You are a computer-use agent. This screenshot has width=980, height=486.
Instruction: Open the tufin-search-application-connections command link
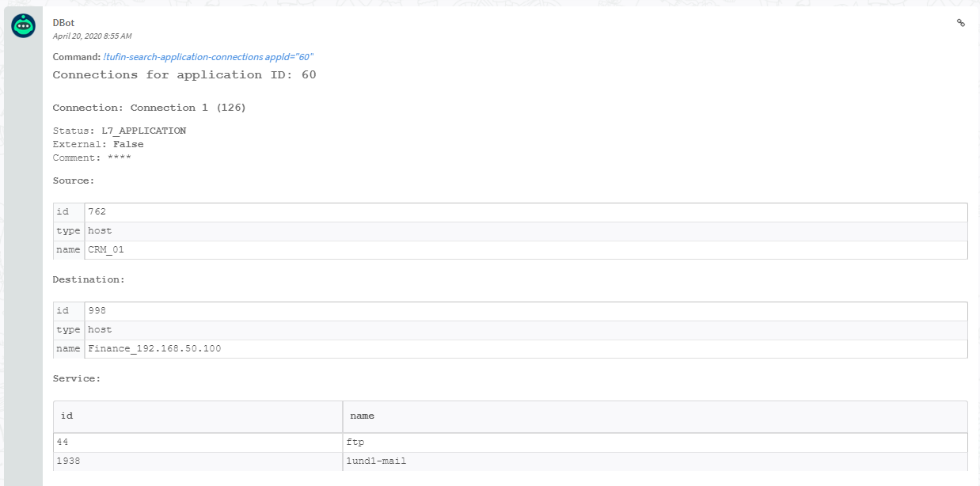tap(208, 57)
